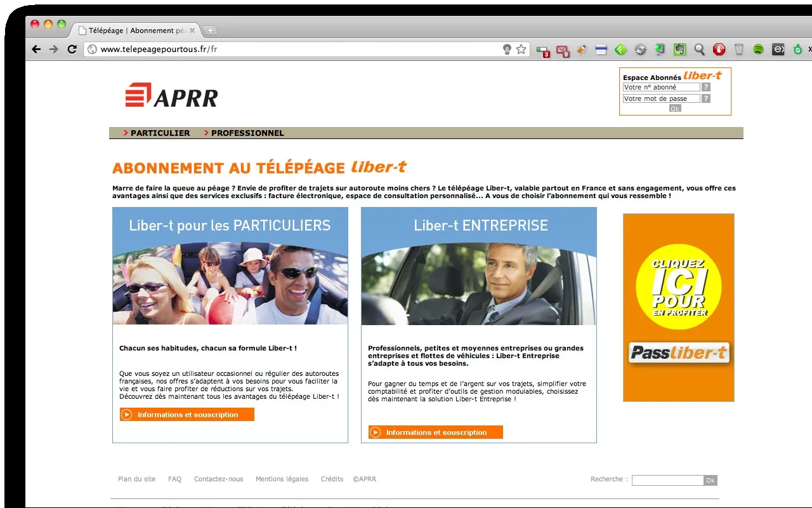This screenshot has width=812, height=508.
Task: Focus the Votre n° abonné field
Action: coord(661,87)
